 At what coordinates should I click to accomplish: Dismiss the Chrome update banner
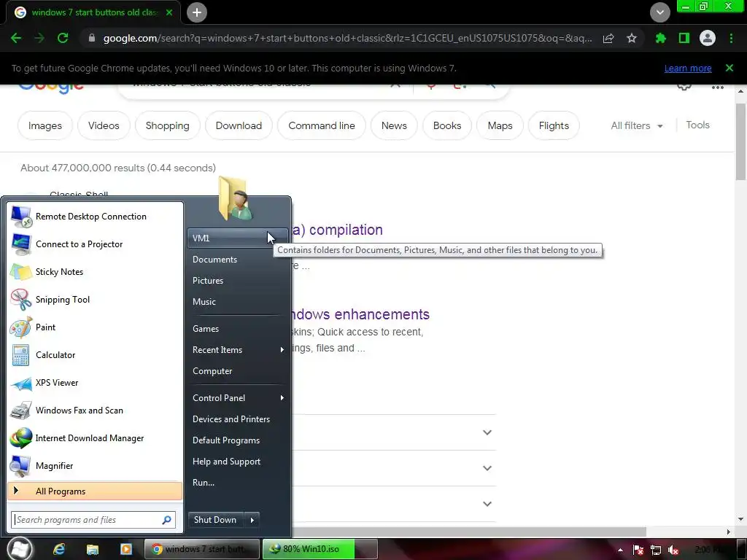[729, 68]
